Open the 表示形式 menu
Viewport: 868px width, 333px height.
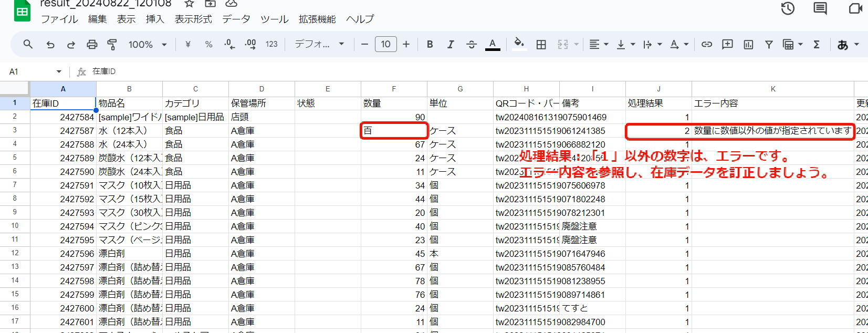[x=193, y=19]
